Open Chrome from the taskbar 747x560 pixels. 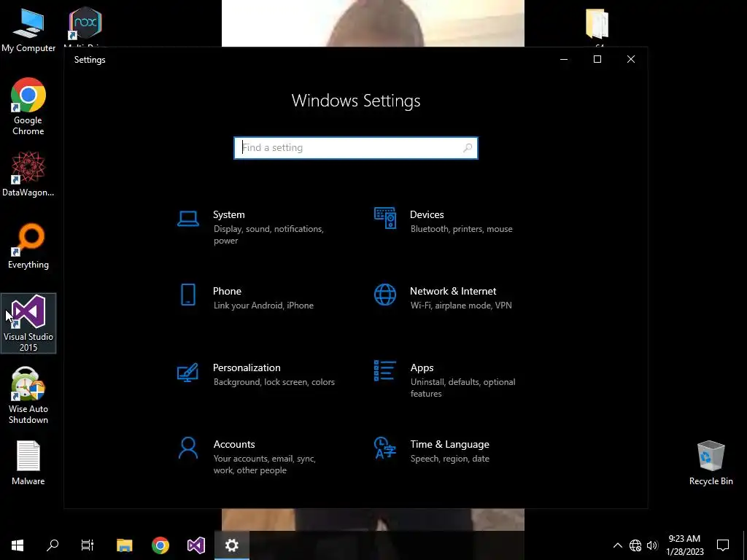pos(160,545)
